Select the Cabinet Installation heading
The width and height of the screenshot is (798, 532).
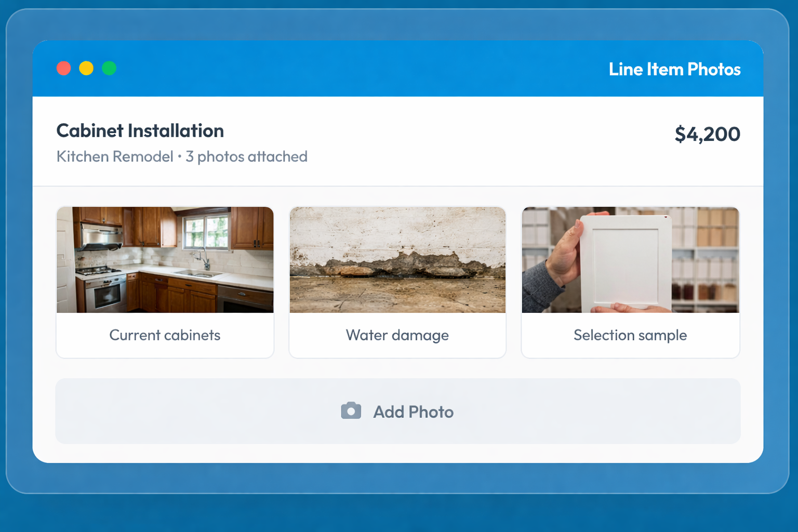click(139, 131)
